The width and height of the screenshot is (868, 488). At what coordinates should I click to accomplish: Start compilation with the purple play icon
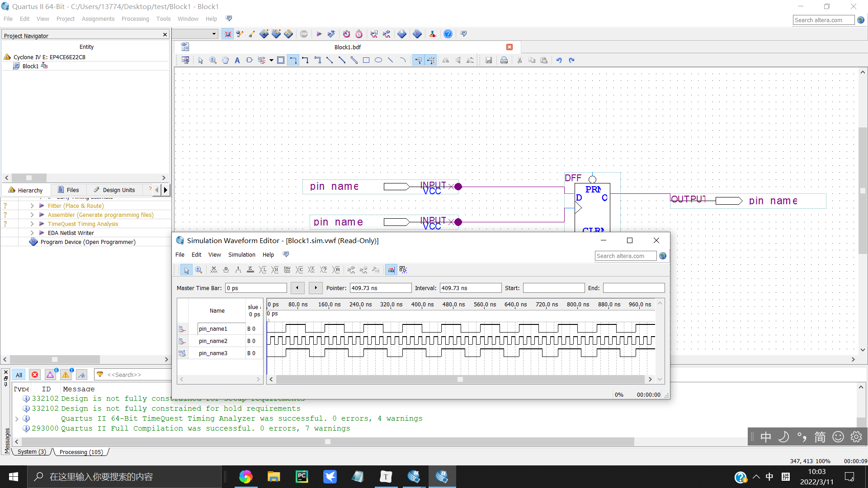[319, 34]
